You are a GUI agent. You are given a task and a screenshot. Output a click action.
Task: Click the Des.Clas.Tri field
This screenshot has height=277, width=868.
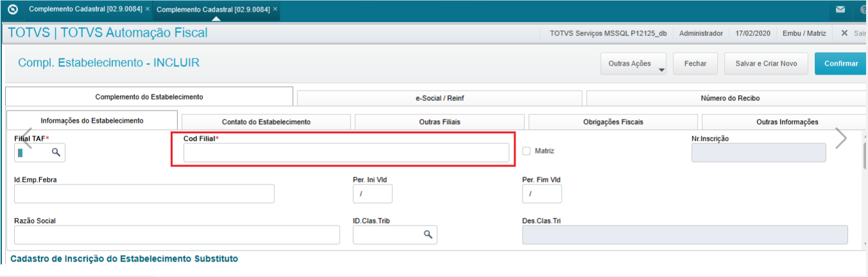tap(685, 235)
